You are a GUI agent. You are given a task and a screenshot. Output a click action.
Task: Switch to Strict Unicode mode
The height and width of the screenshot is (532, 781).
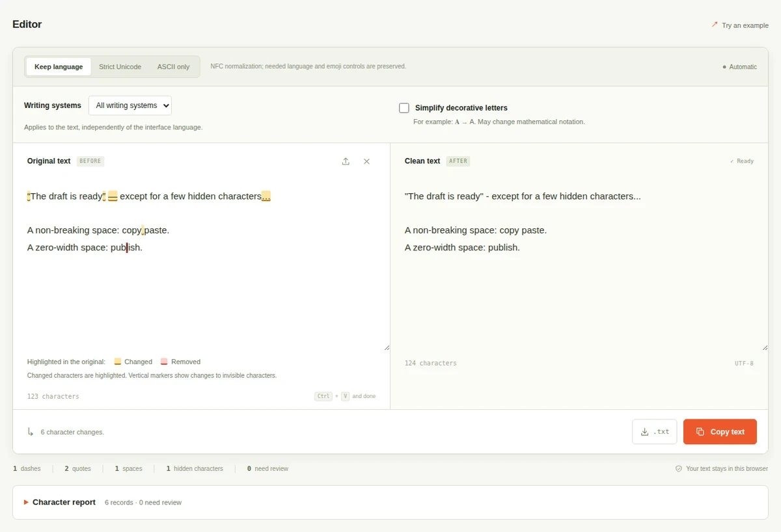(x=120, y=66)
